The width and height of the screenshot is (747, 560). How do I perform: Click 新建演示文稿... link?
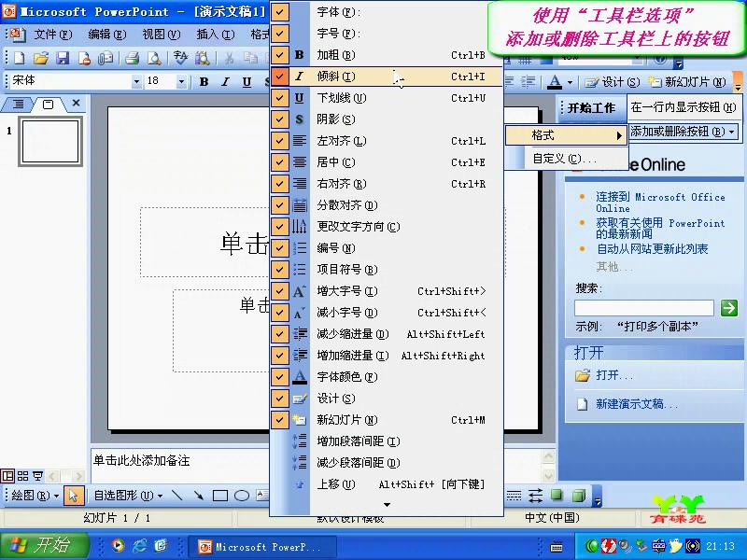pyautogui.click(x=637, y=404)
